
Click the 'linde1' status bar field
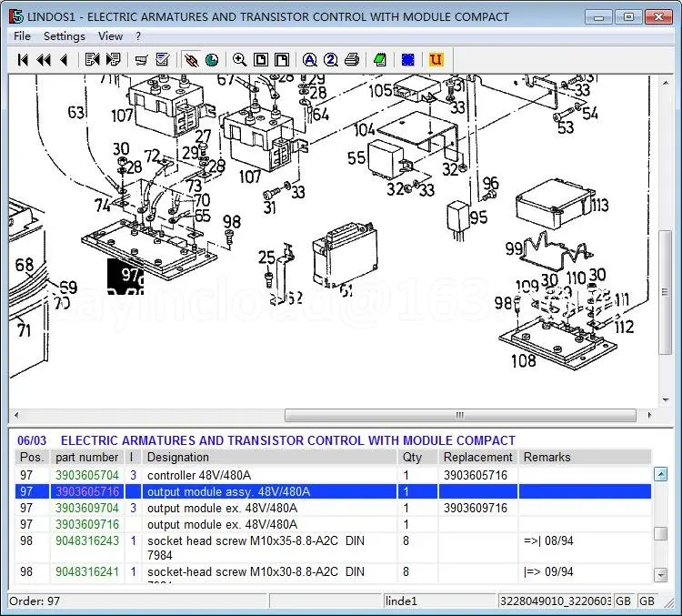(x=439, y=601)
